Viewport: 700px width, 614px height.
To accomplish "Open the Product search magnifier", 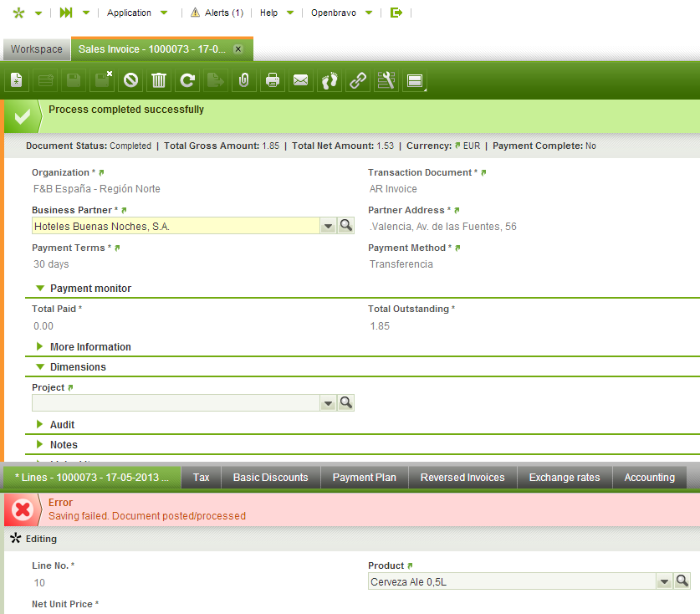I will (682, 581).
